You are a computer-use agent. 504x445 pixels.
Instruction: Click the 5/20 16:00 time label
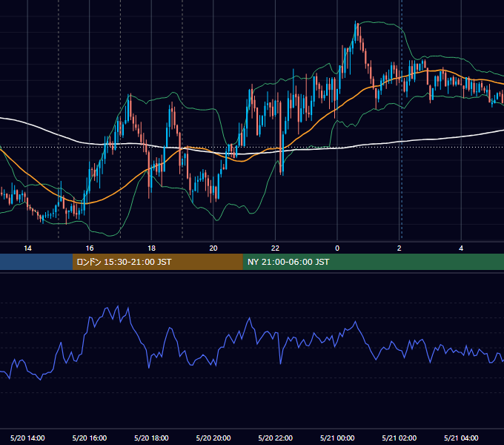[x=90, y=438]
